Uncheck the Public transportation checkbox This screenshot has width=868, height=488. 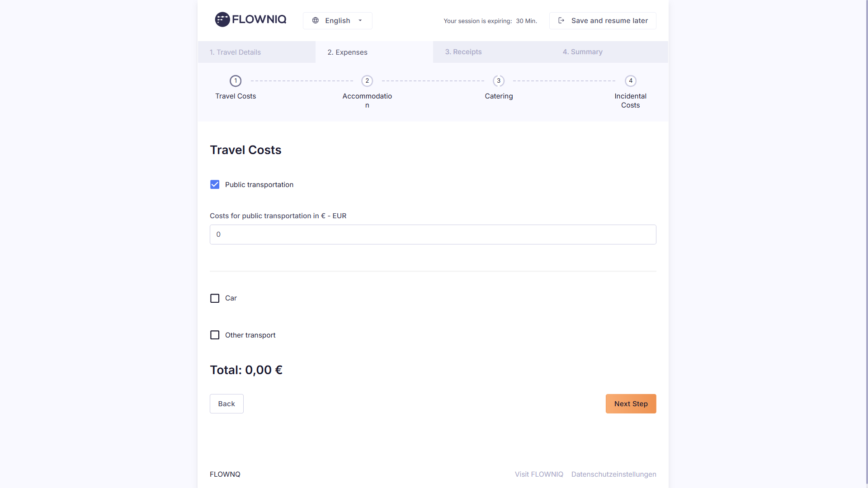click(x=215, y=184)
